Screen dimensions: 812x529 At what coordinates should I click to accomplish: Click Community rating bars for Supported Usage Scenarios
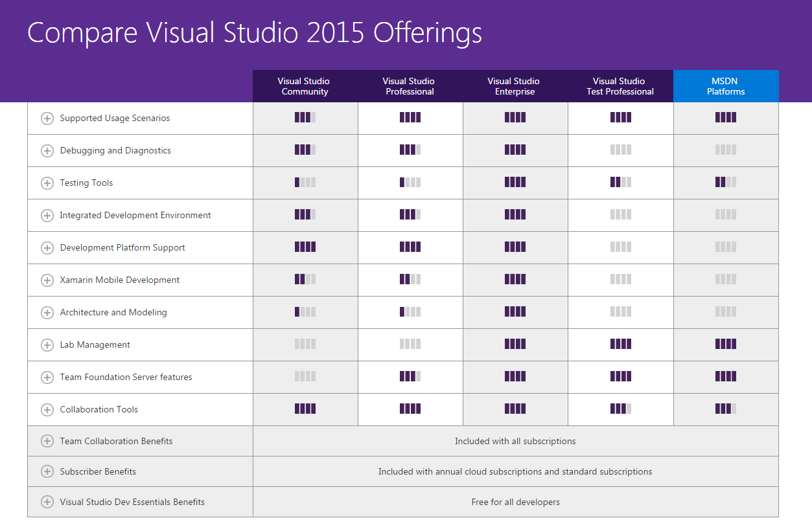[x=305, y=118]
